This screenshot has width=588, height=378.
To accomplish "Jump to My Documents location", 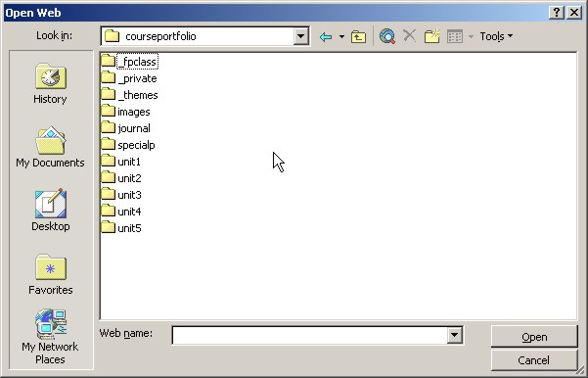I will tap(50, 147).
